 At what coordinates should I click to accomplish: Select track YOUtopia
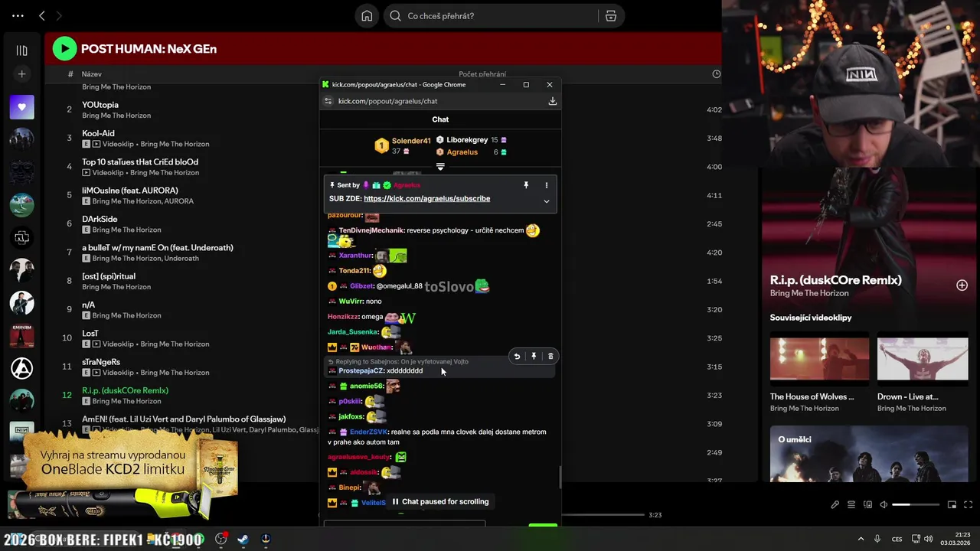(100, 105)
